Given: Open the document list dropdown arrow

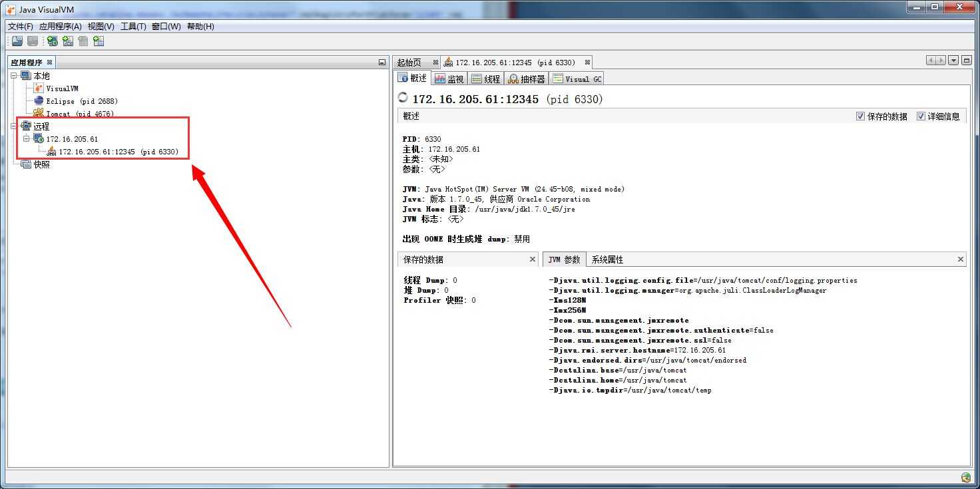Looking at the screenshot, I should coord(953,61).
